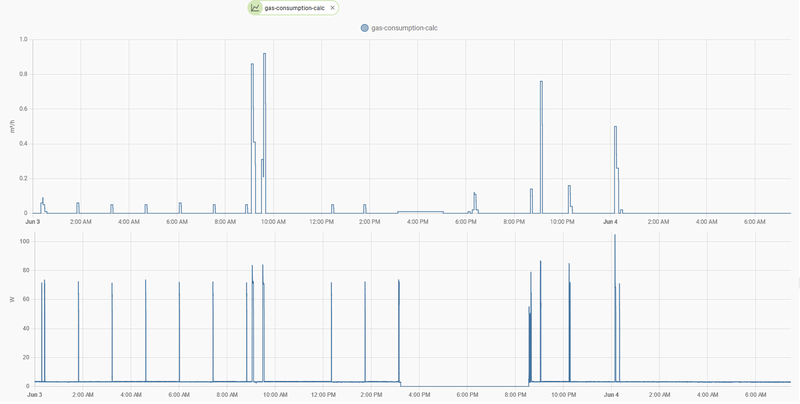This screenshot has width=800, height=404.
Task: Select the 0.76 gas peak around 9 PM
Action: [541, 82]
